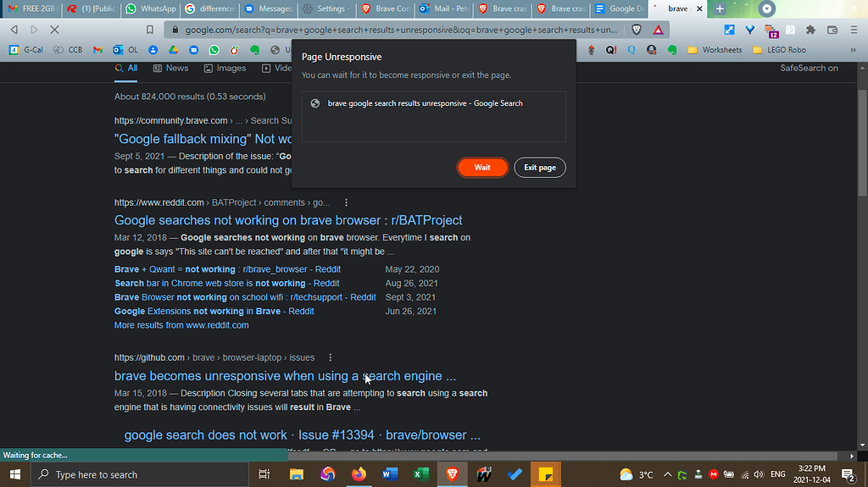Open the SafeSearch on setting
This screenshot has width=868, height=487.
pyautogui.click(x=809, y=68)
